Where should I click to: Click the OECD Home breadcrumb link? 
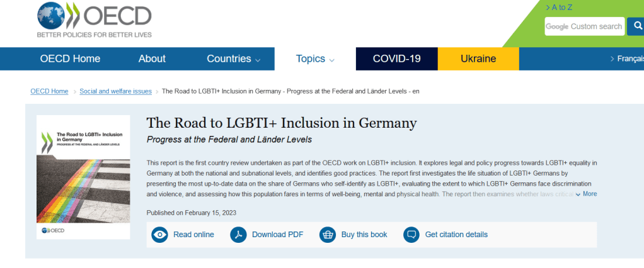tap(49, 91)
